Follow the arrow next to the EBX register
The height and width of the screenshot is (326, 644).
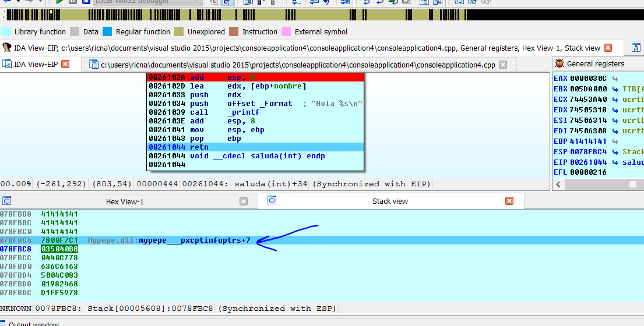click(615, 89)
